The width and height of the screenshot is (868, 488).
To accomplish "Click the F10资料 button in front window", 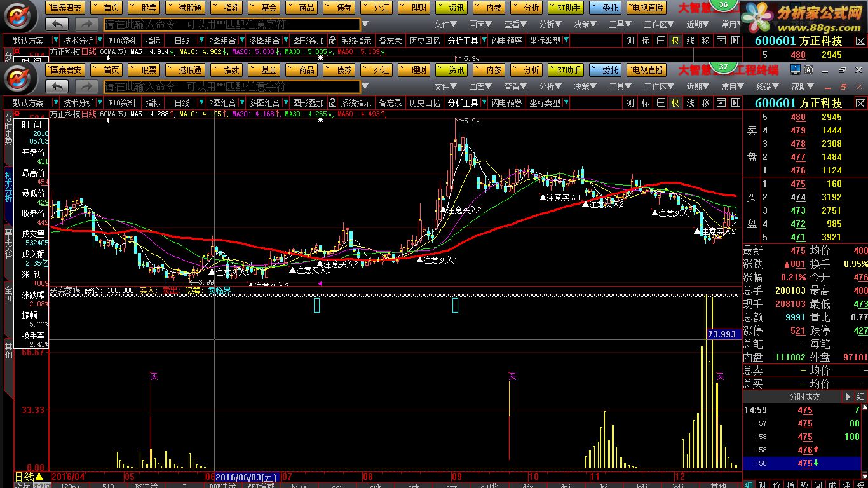I will point(122,102).
